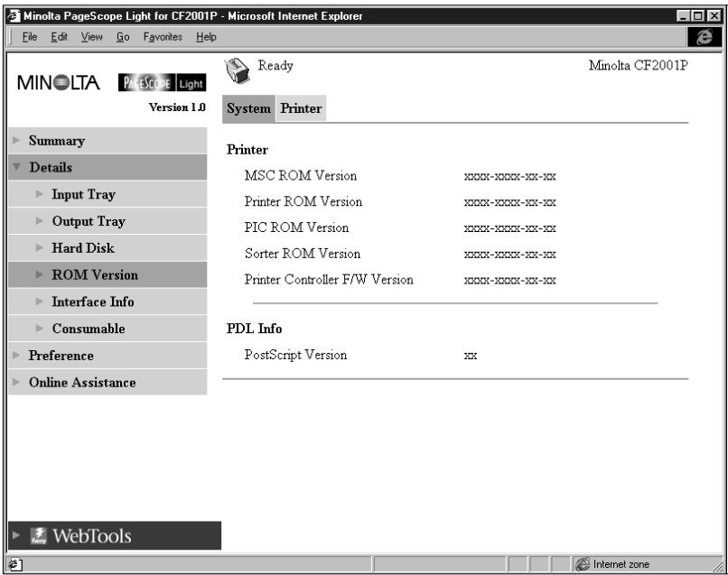Close the Internet Explorer window
Viewport: 728px width, 575px height.
(714, 16)
